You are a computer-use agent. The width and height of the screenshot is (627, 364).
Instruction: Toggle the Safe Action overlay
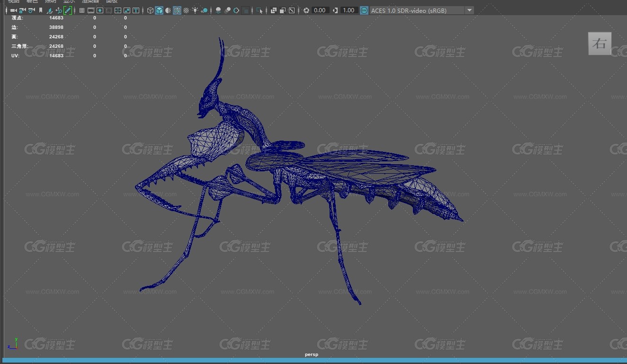click(x=127, y=10)
